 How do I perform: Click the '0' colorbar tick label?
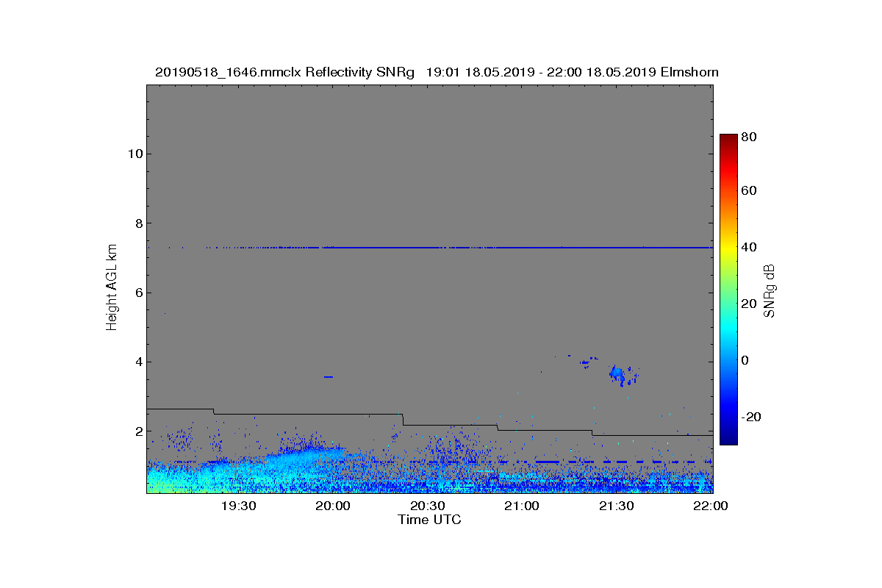[x=747, y=361]
